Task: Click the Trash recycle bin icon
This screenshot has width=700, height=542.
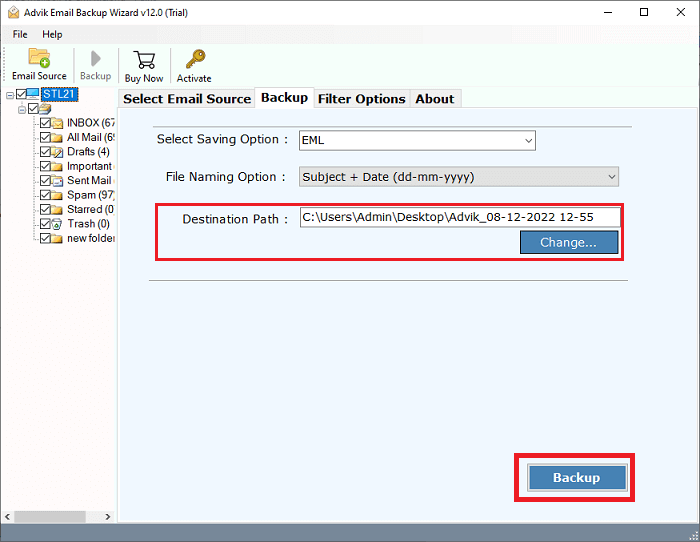Action: [57, 224]
